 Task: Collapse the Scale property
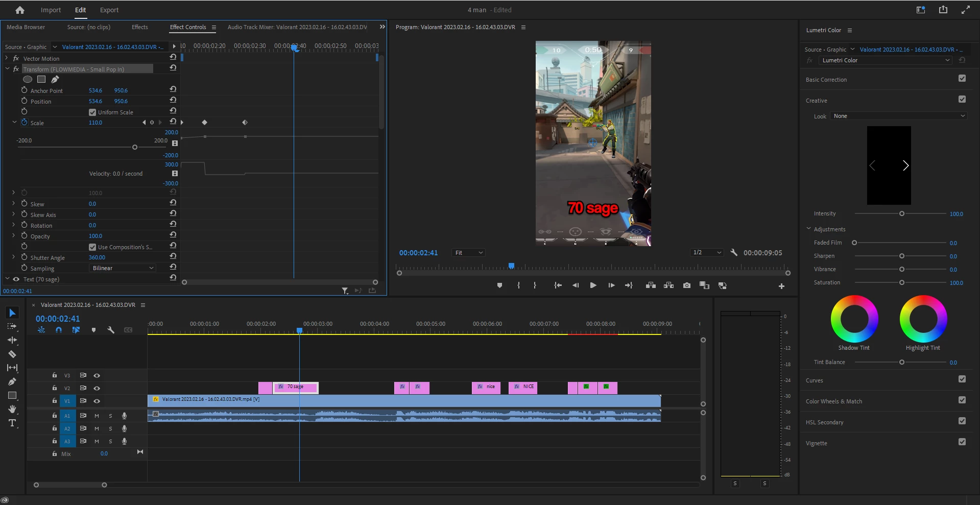tap(14, 123)
